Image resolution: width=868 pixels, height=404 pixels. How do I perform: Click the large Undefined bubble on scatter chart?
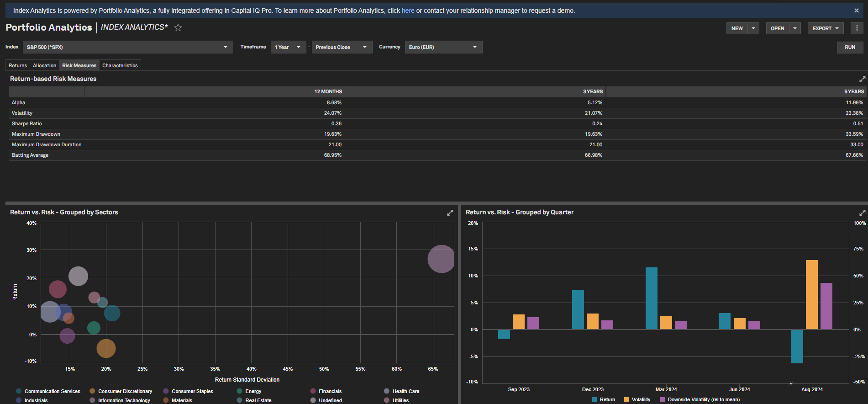(78, 276)
